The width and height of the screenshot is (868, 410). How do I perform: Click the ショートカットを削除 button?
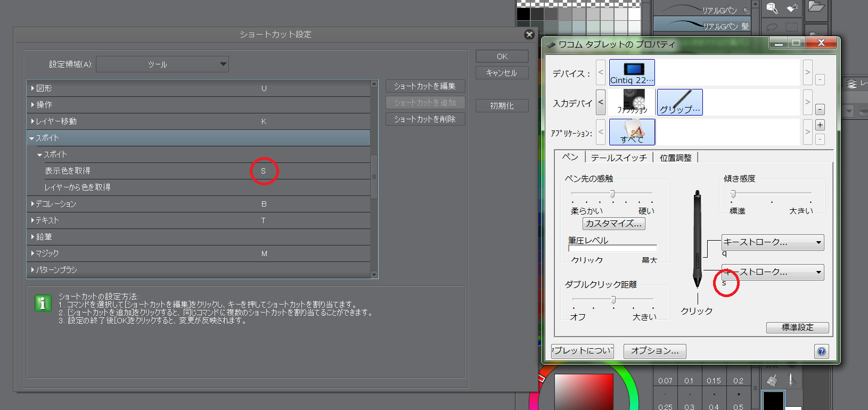(425, 119)
